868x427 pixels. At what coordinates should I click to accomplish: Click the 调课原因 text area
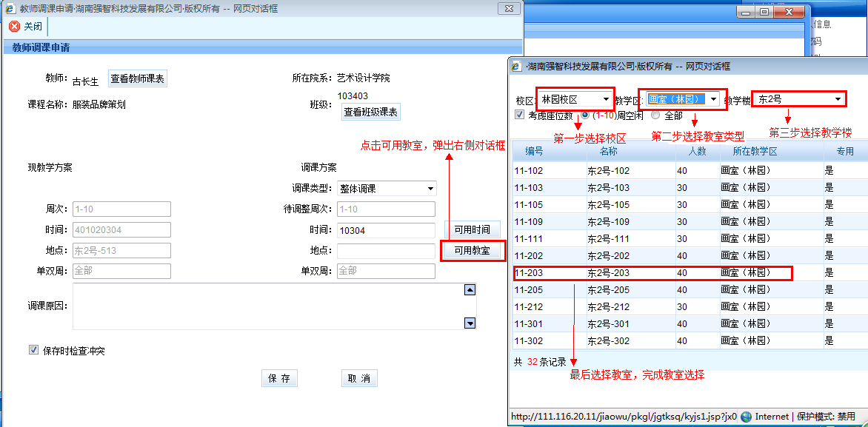(267, 306)
